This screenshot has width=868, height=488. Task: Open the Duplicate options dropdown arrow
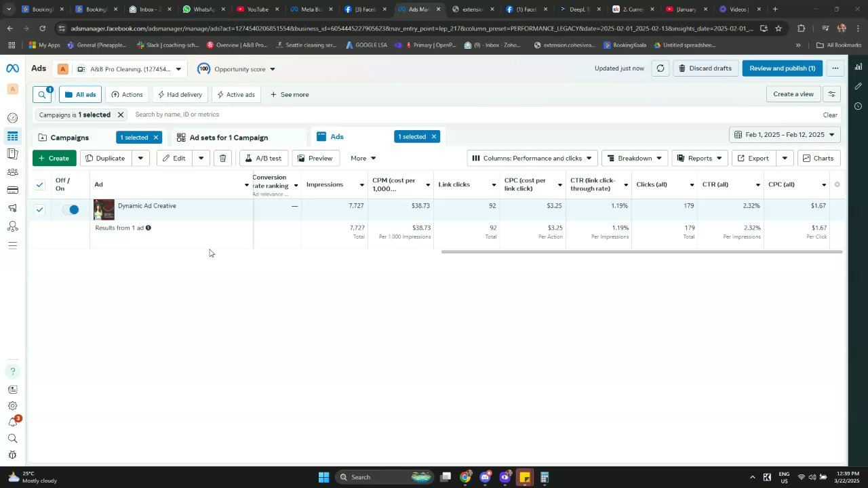point(140,158)
